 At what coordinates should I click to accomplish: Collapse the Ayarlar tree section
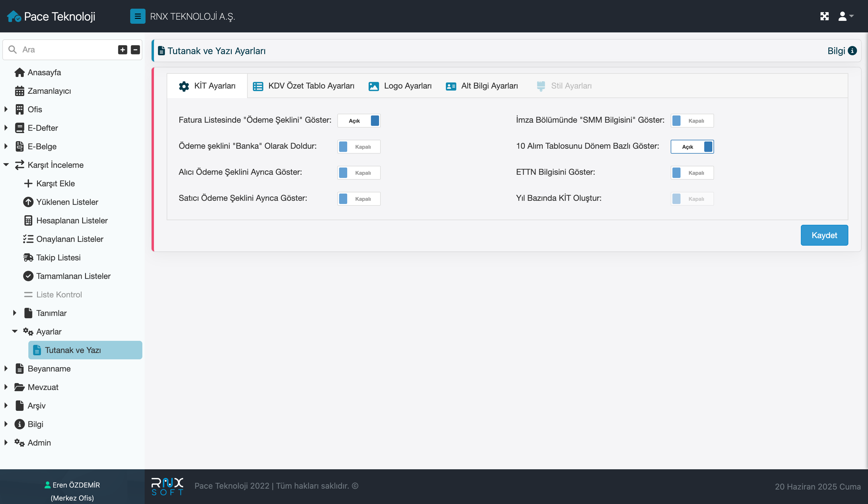[14, 331]
